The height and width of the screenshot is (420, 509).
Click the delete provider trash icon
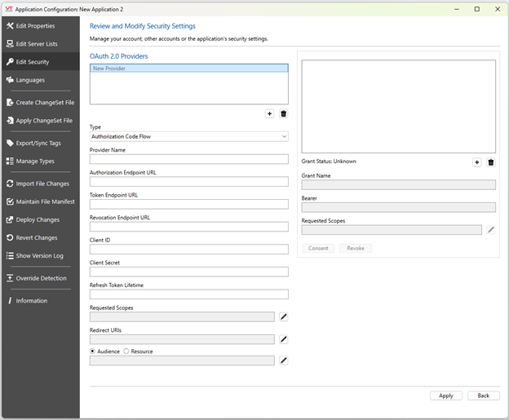(x=283, y=114)
